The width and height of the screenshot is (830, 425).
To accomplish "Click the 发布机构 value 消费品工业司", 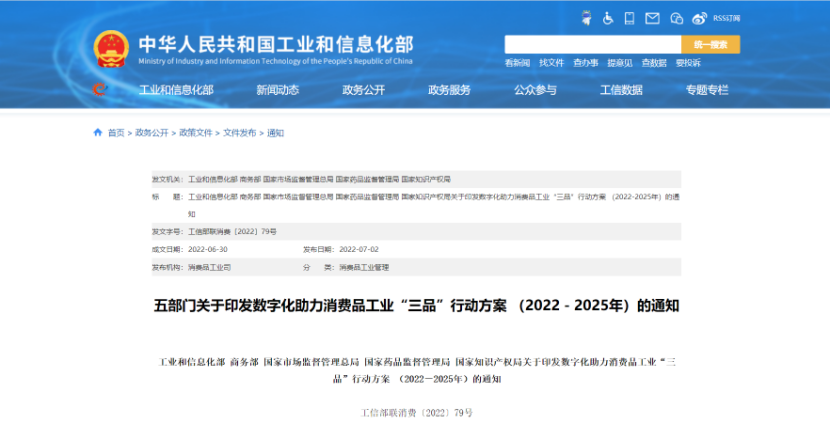I will pyautogui.click(x=210, y=267).
